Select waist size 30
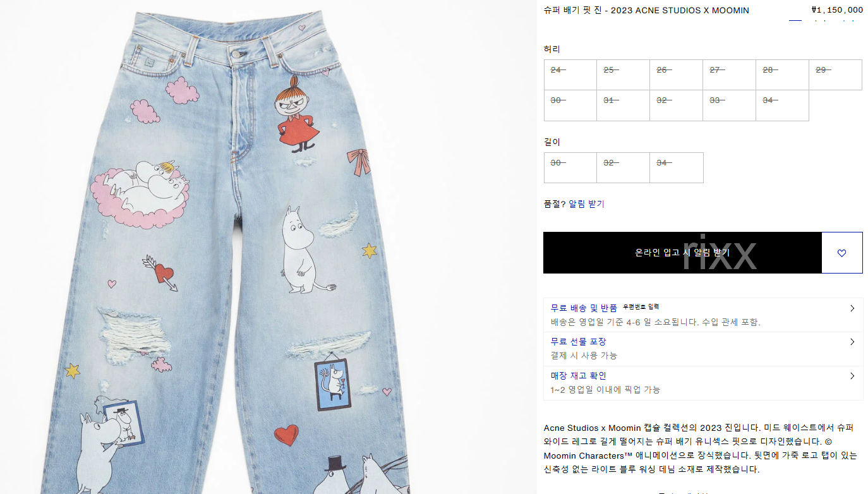Viewport: 868px width, 494px height. (570, 105)
